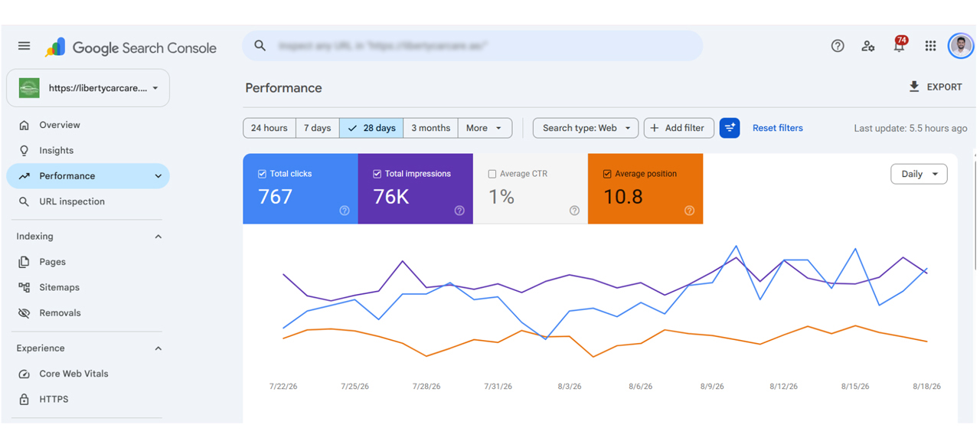
Task: Uncheck the Average position checkbox
Action: point(607,174)
